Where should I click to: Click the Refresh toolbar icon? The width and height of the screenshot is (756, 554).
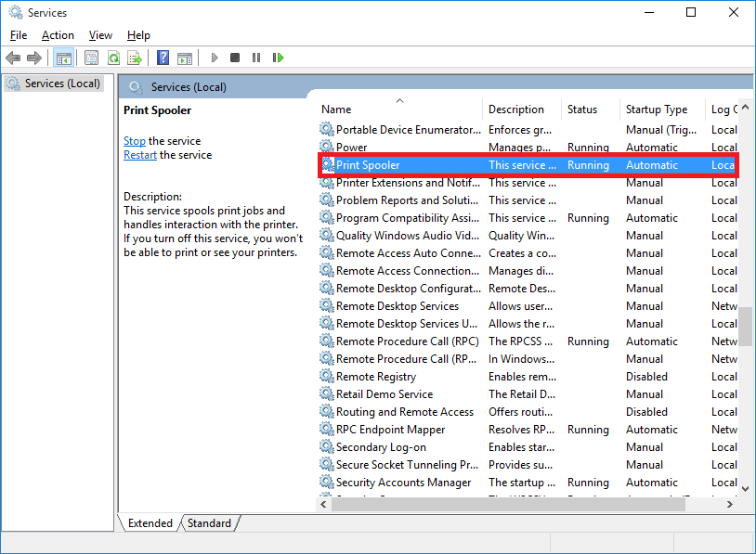point(113,58)
